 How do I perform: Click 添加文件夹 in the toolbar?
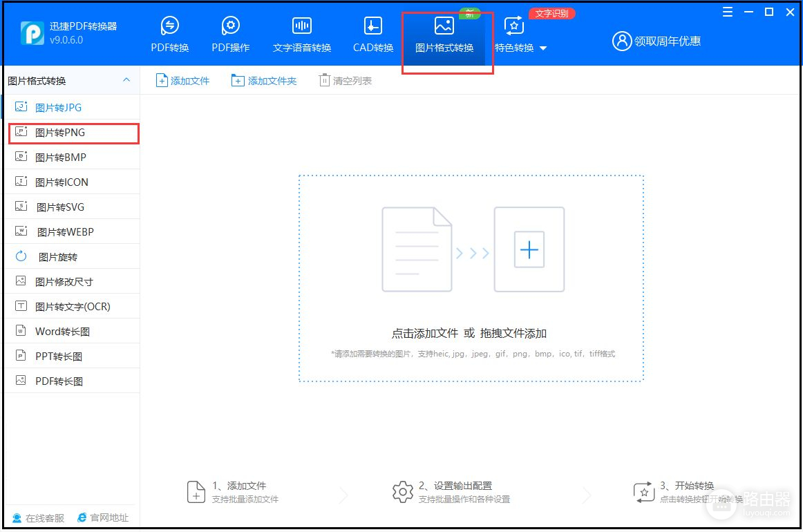click(x=264, y=81)
